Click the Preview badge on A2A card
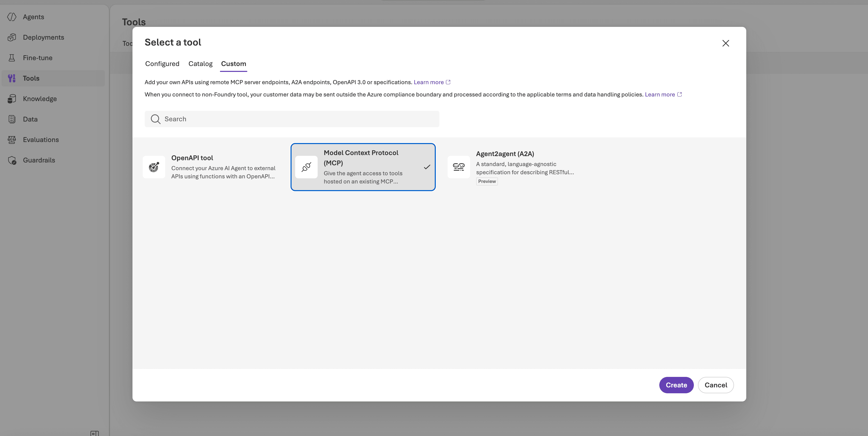Image resolution: width=868 pixels, height=436 pixels. (487, 181)
